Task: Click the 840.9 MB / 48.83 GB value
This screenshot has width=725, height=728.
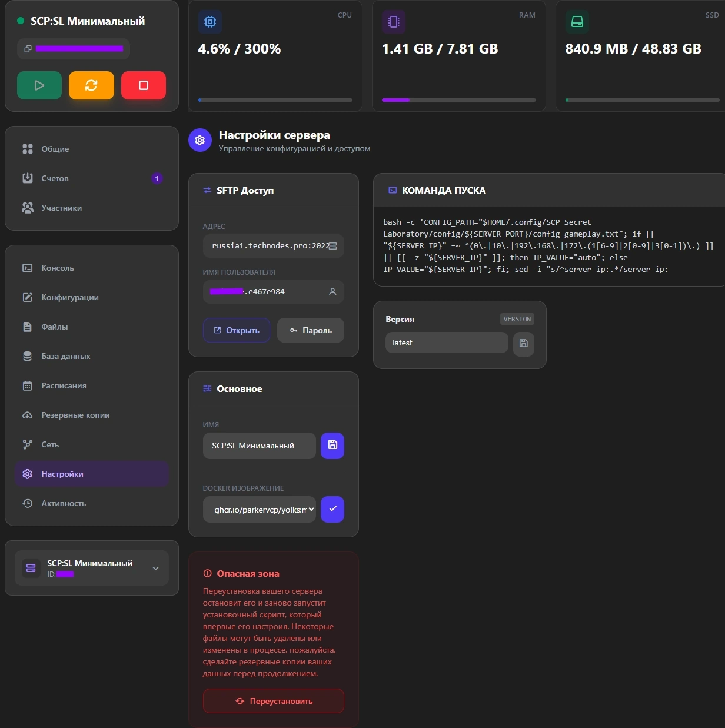Action: pyautogui.click(x=633, y=49)
